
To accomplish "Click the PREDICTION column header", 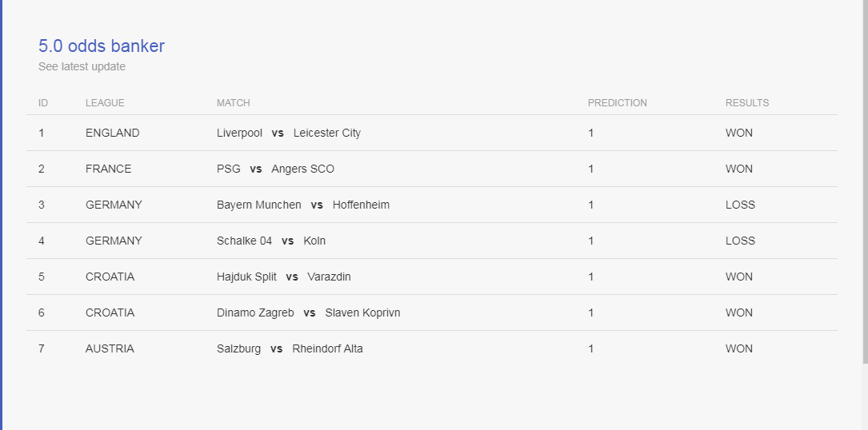I will [618, 103].
